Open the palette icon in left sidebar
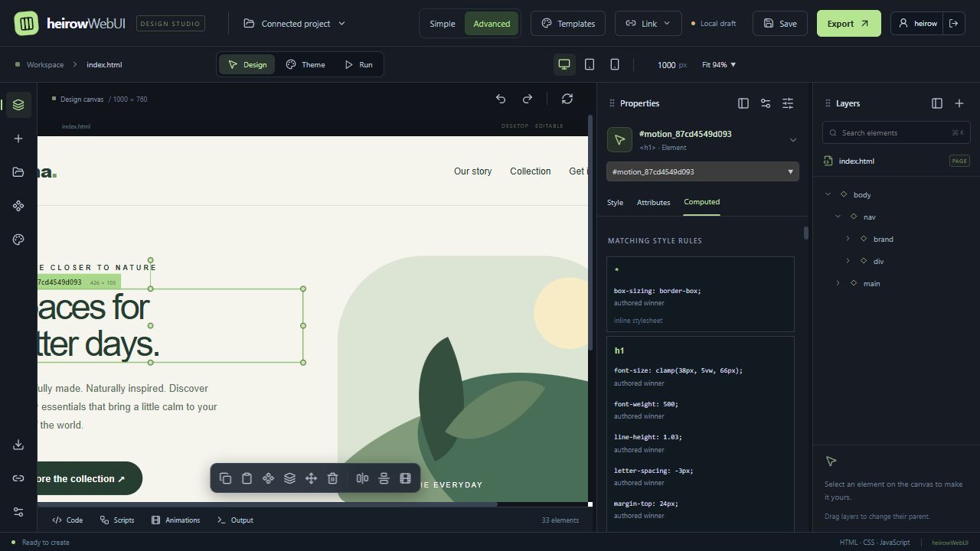The width and height of the screenshot is (980, 551). coord(18,240)
